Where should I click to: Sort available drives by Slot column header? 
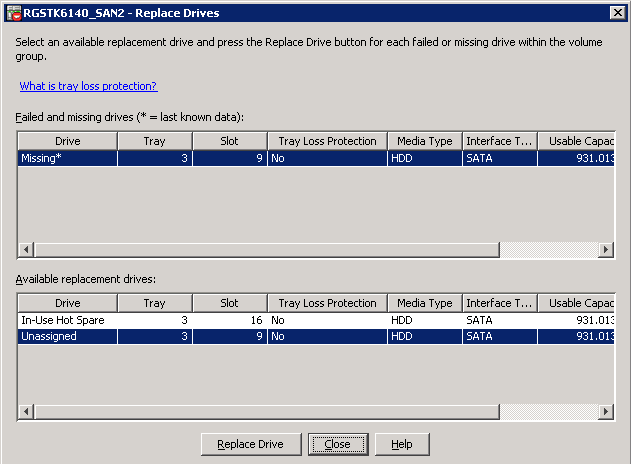pos(230,303)
